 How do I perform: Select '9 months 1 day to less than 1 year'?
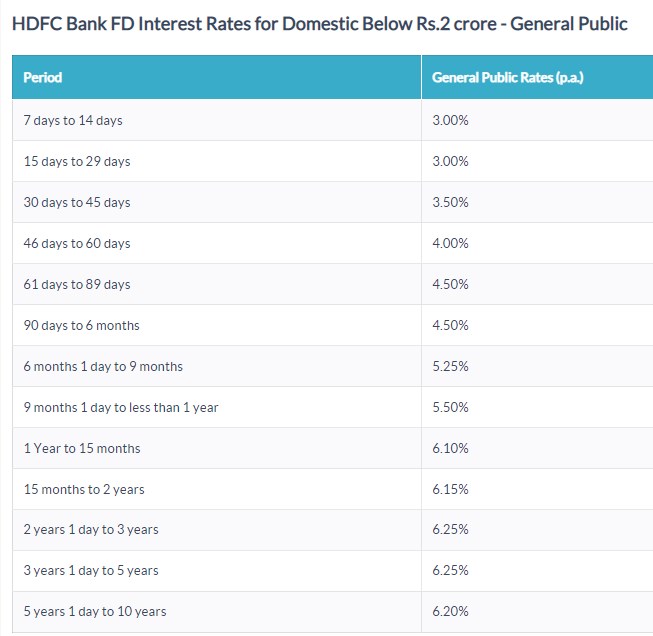[x=121, y=407]
